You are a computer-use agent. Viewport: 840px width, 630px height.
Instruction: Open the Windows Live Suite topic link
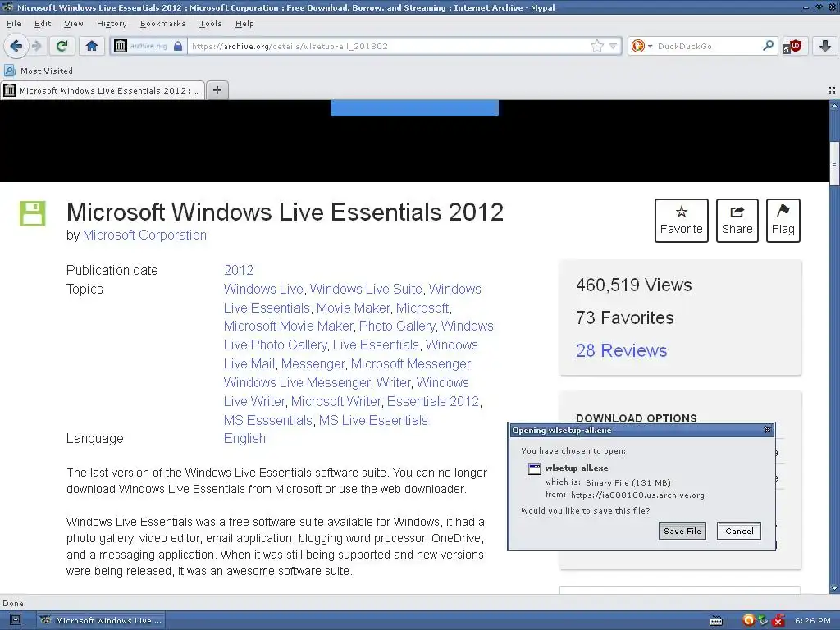[x=366, y=290]
